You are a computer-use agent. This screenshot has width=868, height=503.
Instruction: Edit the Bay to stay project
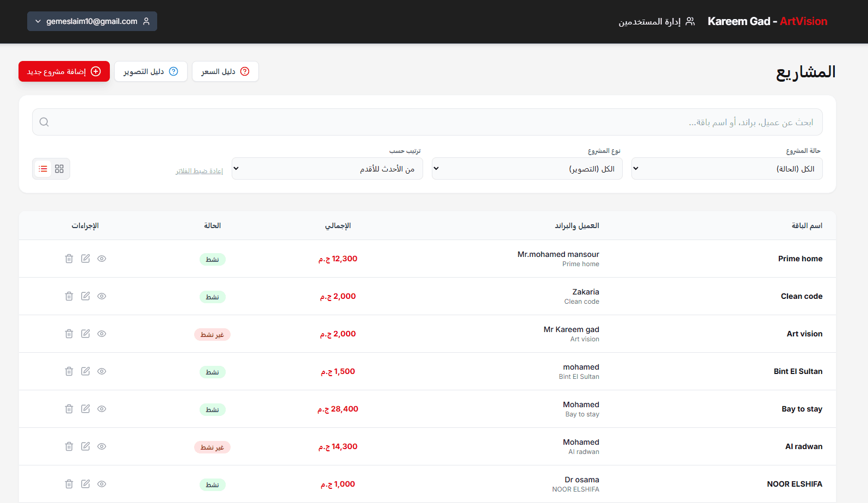pos(85,409)
